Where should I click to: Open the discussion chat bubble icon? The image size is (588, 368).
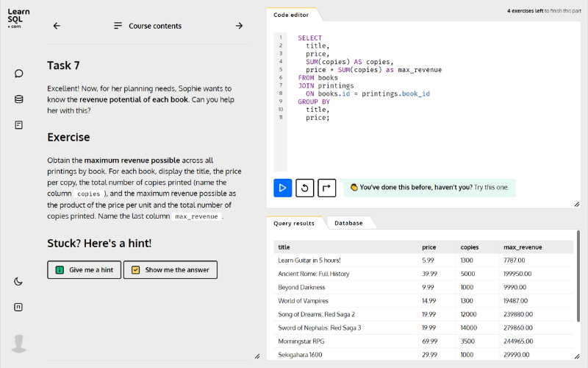pos(19,73)
